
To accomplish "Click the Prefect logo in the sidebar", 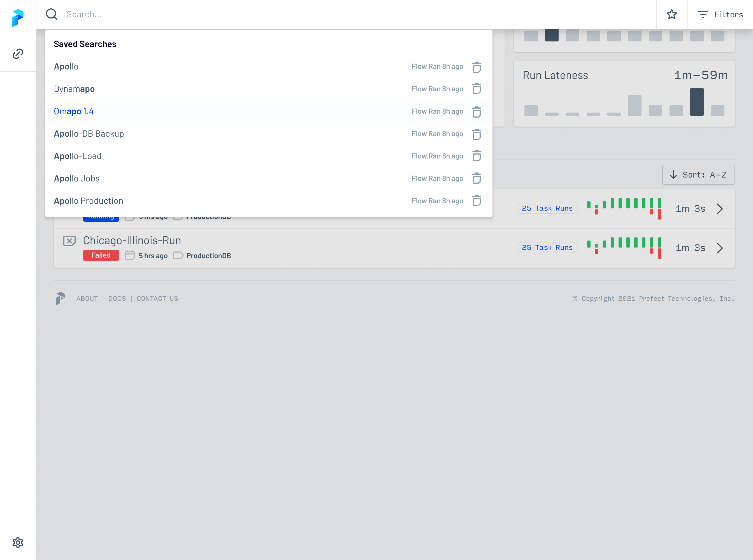I will coord(18,18).
